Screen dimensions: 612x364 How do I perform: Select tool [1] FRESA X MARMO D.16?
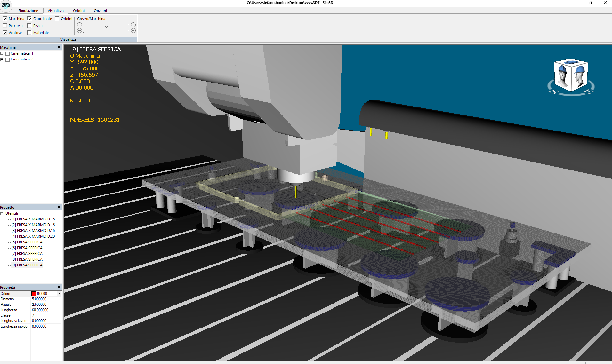tap(33, 219)
